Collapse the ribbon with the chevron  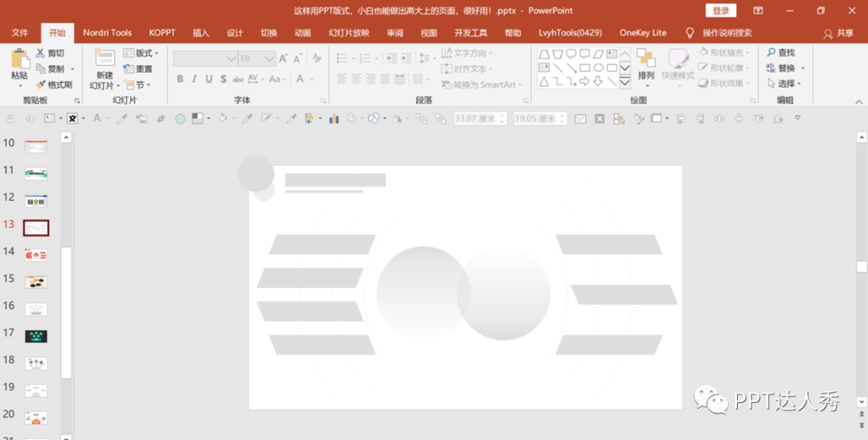[x=858, y=101]
